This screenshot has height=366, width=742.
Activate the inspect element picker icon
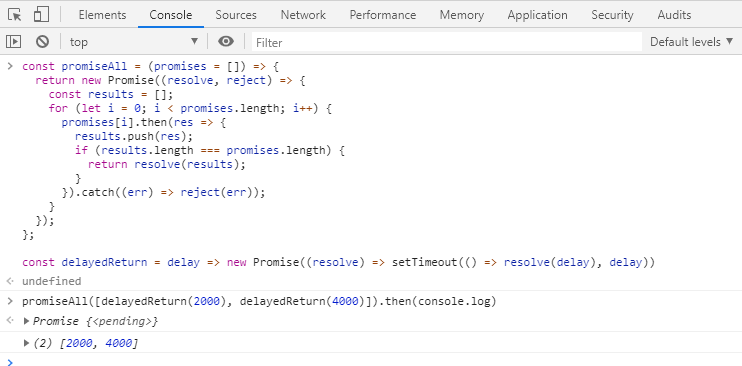(x=15, y=15)
